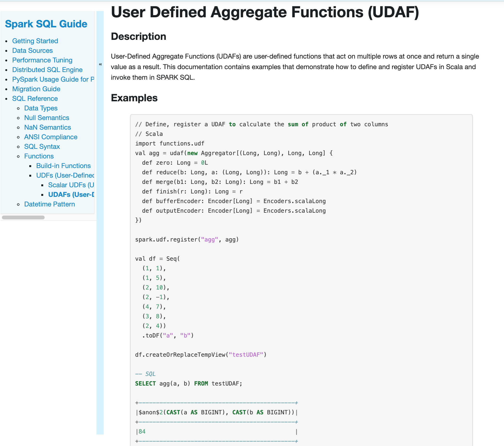Open the ANSI Compliance entry
Image resolution: width=504 pixels, height=446 pixels.
(51, 137)
